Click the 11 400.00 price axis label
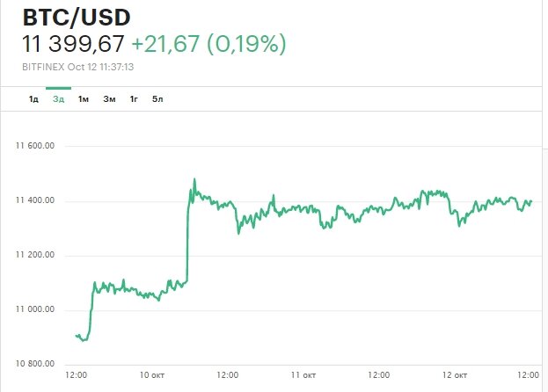This screenshot has width=548, height=392. coord(37,201)
